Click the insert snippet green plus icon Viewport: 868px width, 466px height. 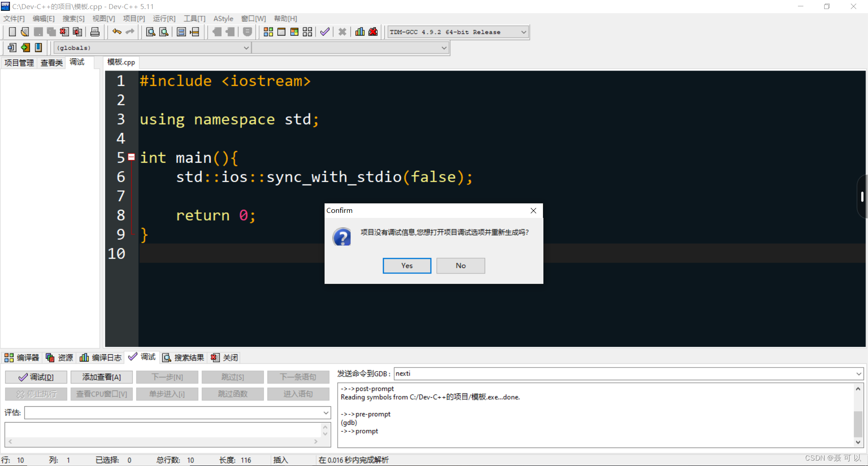click(25, 47)
